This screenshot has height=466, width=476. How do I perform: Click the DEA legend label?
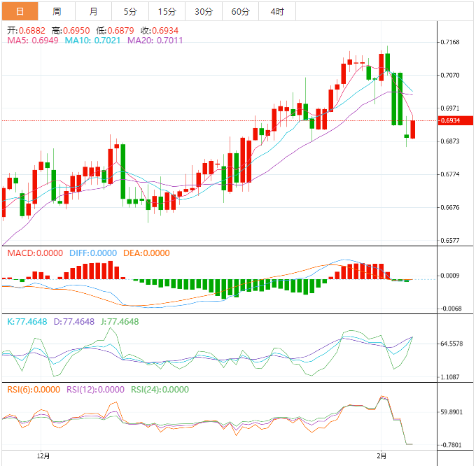click(x=146, y=253)
